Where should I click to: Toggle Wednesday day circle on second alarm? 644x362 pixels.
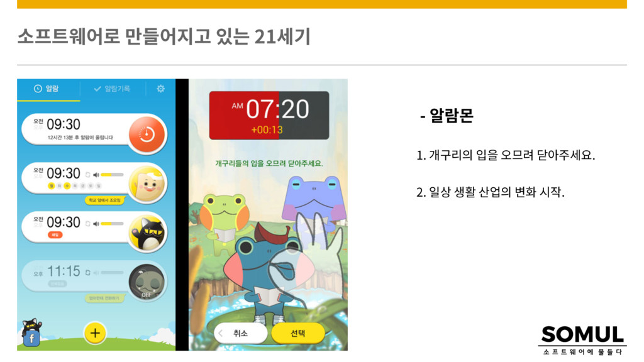click(67, 186)
